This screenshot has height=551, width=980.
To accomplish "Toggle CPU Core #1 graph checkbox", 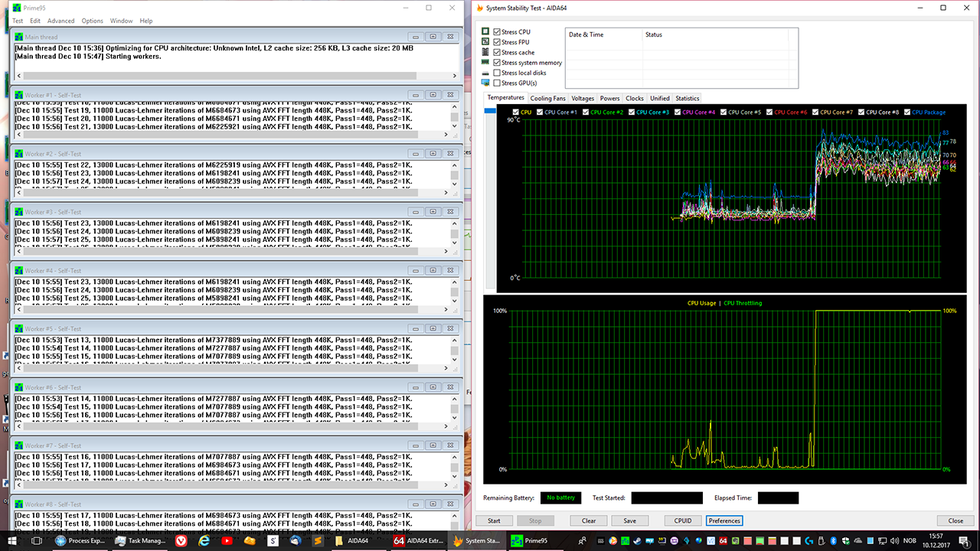I will point(540,112).
